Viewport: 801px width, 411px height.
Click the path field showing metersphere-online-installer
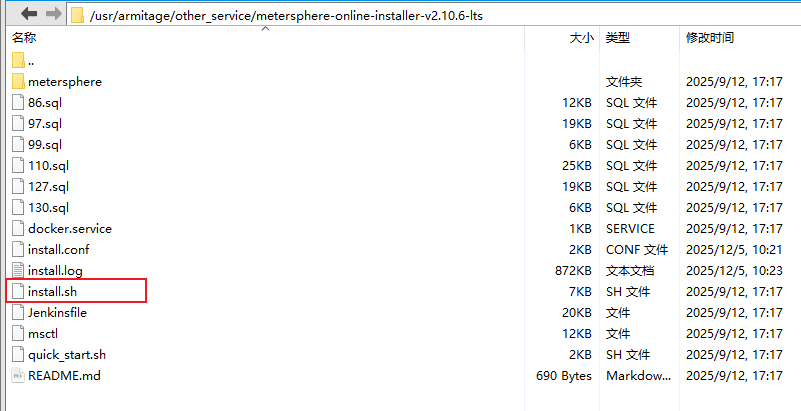(433, 15)
